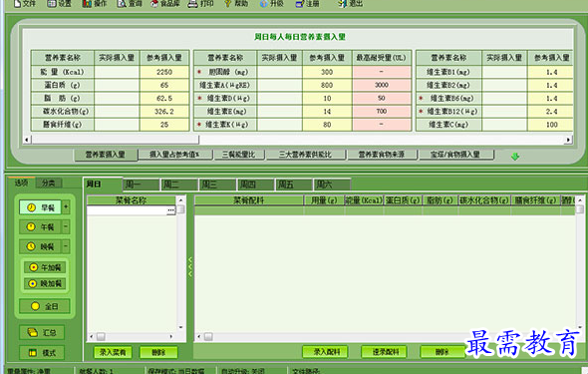Image resolution: width=588 pixels, height=374 pixels.
Task: Select the 午餐 lunch button
Action: click(x=40, y=227)
